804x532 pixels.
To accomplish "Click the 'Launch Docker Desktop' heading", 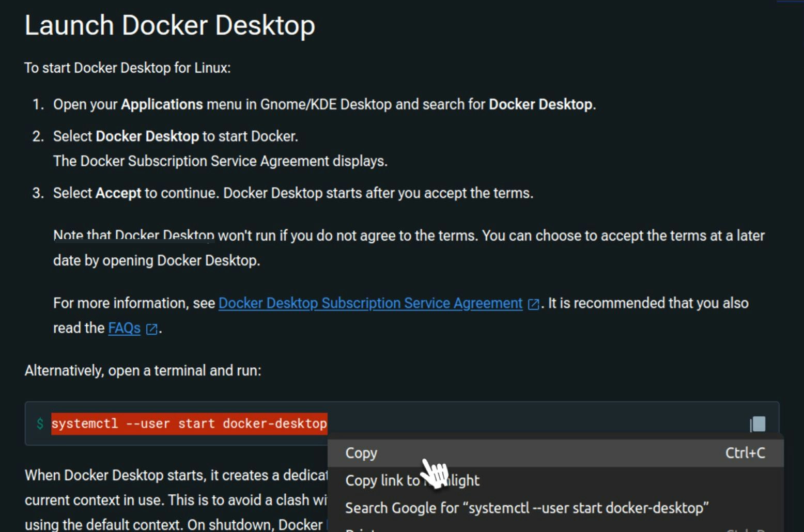I will pyautogui.click(x=169, y=25).
